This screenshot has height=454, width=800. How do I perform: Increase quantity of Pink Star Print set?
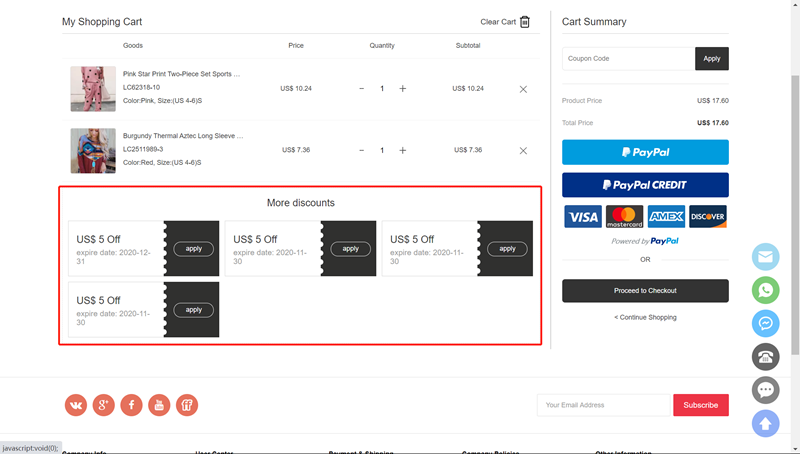(403, 89)
